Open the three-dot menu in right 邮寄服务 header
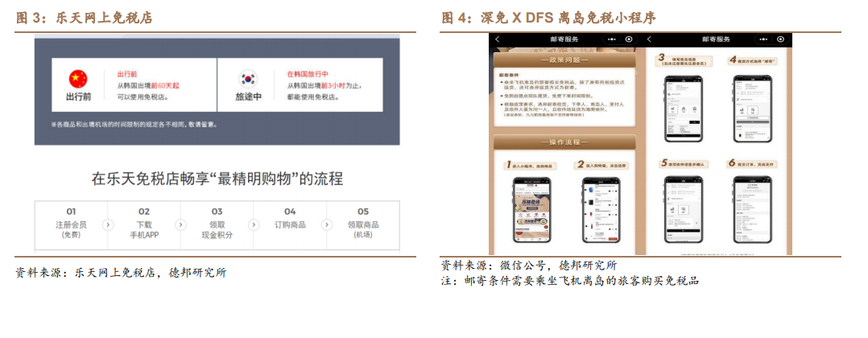The height and width of the screenshot is (338, 868). 763,39
